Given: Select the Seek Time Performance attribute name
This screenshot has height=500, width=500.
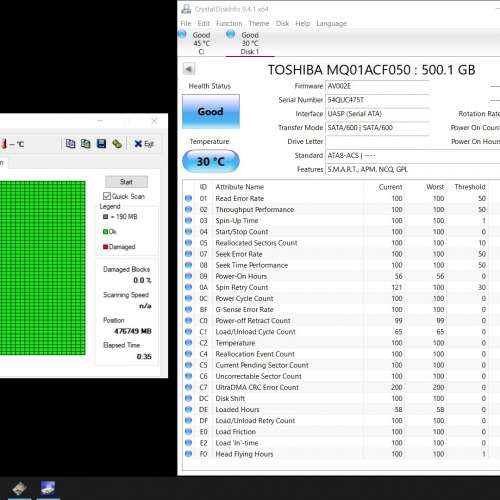Looking at the screenshot, I should [x=251, y=265].
